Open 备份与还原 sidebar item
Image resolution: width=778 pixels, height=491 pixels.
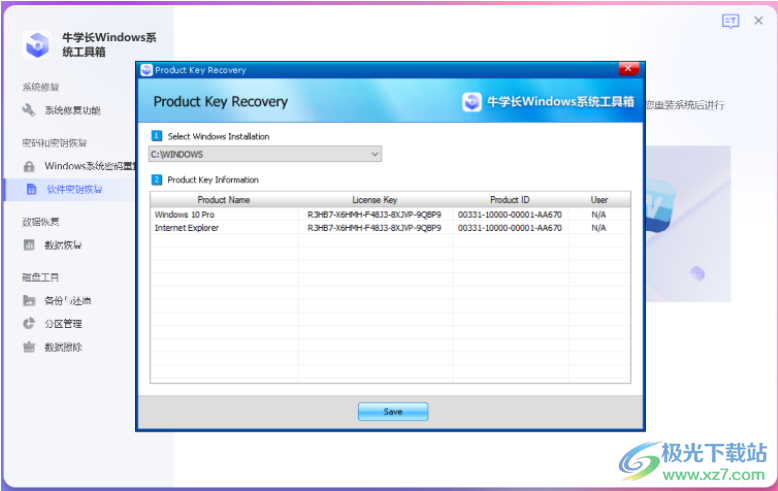67,301
